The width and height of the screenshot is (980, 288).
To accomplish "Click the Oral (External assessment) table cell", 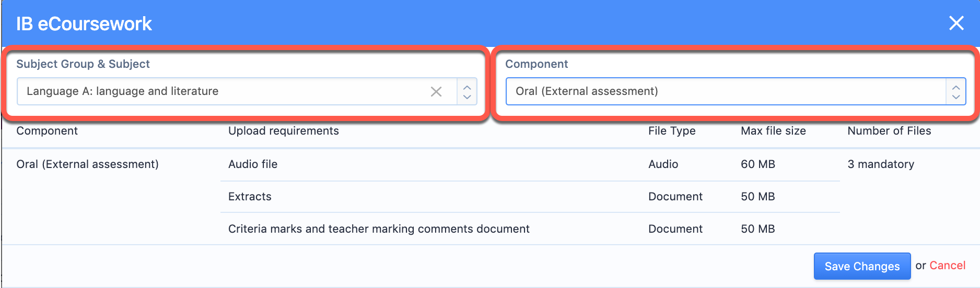I will click(87, 164).
